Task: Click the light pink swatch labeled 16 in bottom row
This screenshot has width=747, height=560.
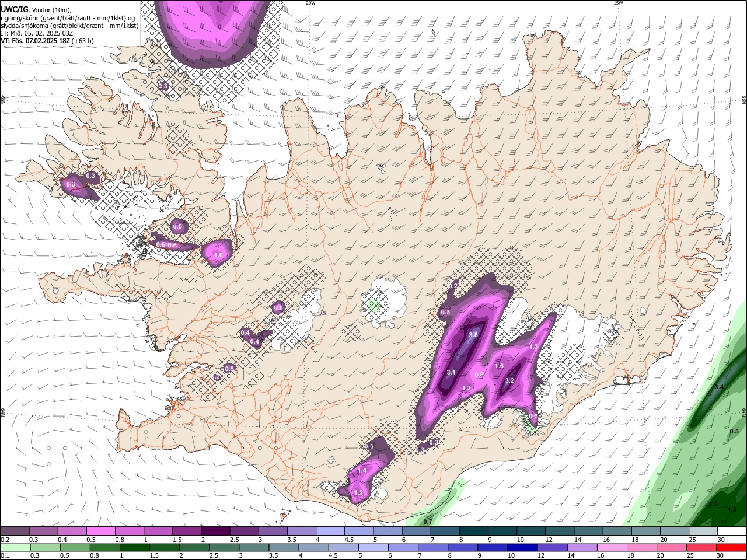Action: [610, 547]
